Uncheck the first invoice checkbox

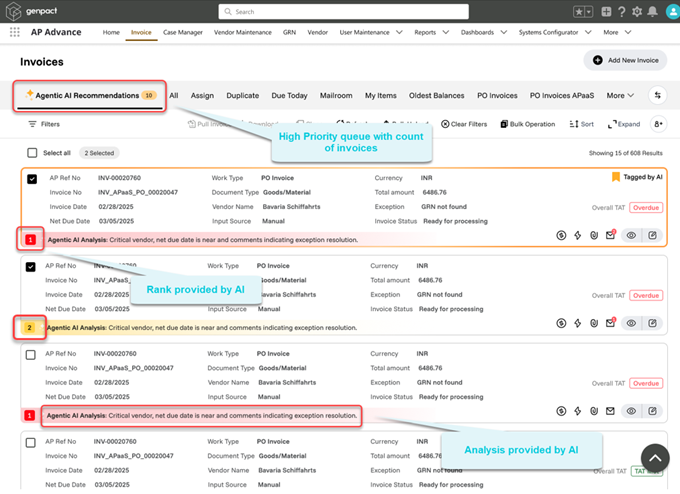tap(32, 179)
